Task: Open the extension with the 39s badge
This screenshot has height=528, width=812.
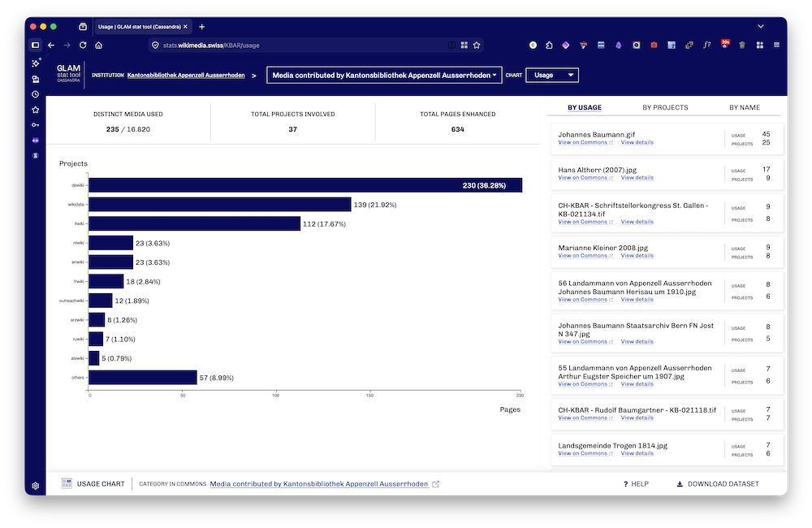Action: coord(725,45)
